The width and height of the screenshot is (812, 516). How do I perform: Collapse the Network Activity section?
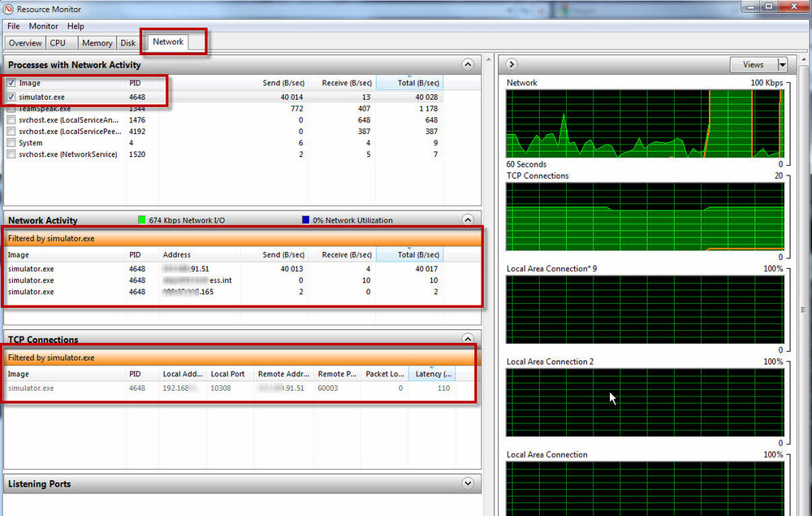click(x=468, y=219)
